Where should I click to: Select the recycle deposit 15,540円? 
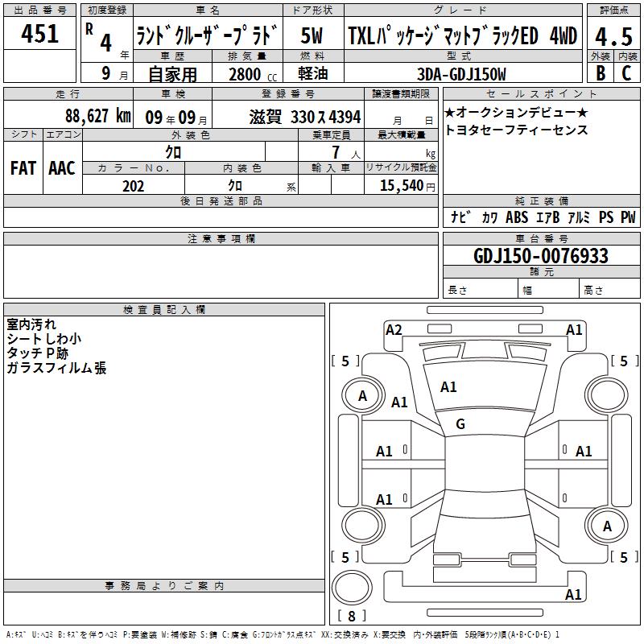pos(407,186)
